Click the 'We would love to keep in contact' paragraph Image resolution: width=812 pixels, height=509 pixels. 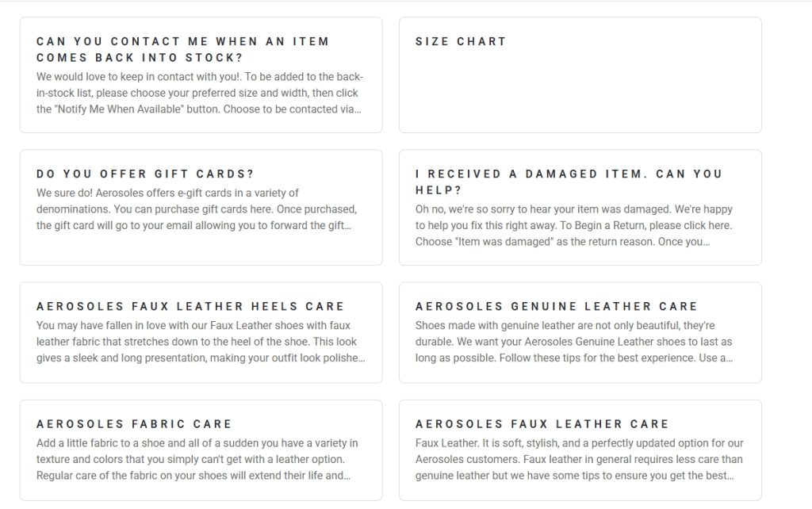[200, 93]
